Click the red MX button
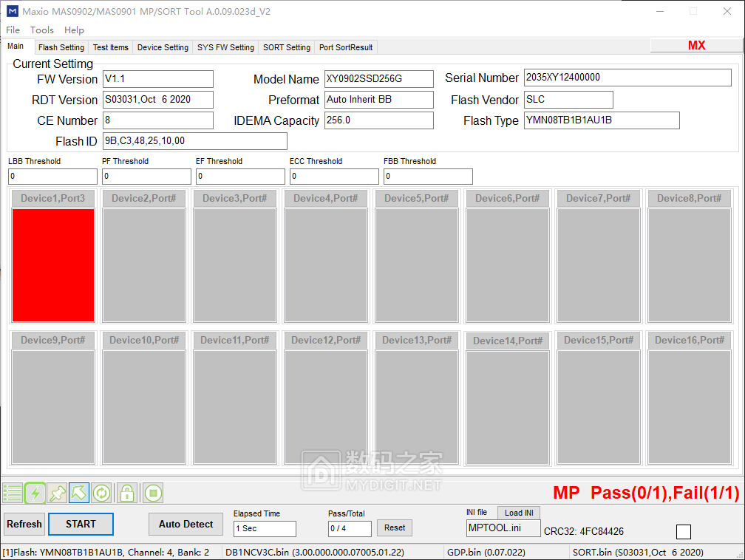Viewport: 745px width, 560px height. point(696,45)
